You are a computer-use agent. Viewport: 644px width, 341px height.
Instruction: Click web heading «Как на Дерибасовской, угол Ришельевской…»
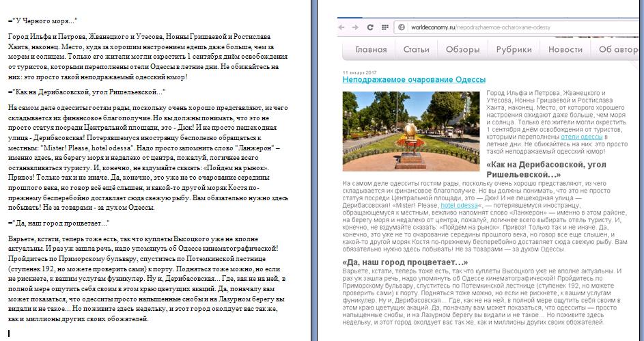pos(546,169)
